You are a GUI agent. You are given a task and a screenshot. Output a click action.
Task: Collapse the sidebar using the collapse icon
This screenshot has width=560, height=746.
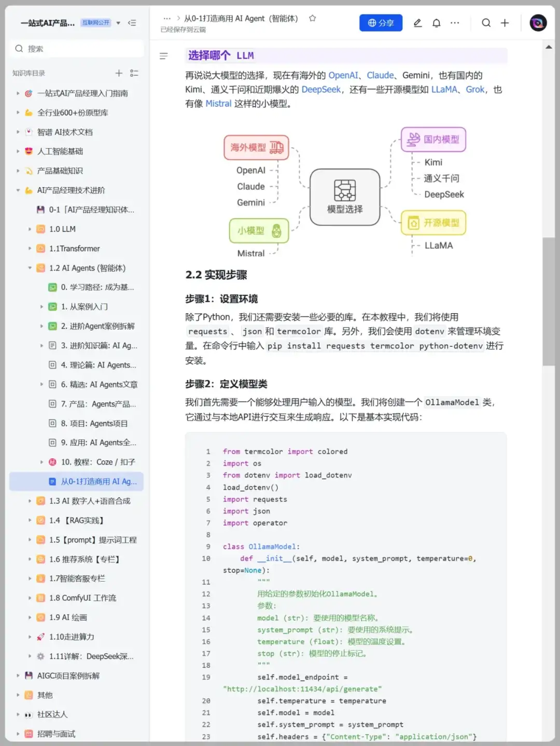click(134, 22)
